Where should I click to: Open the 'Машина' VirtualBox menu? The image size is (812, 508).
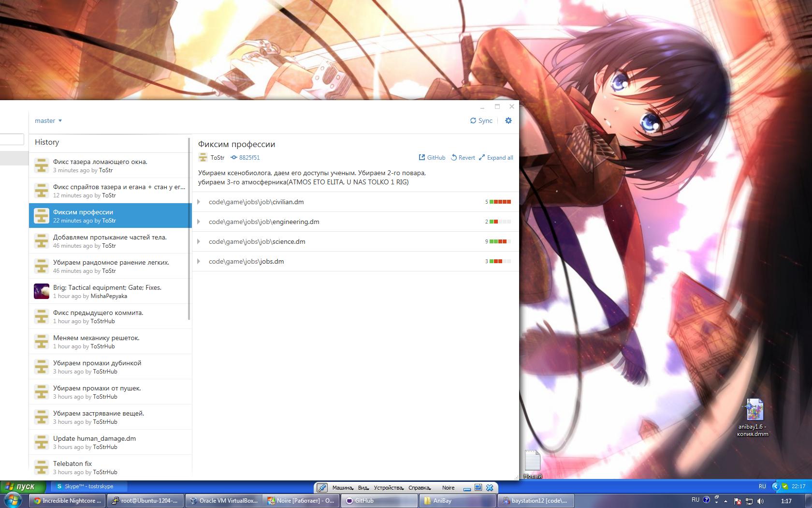[343, 488]
